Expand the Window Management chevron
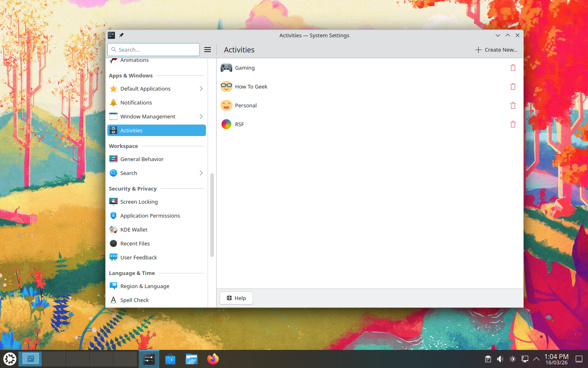The width and height of the screenshot is (588, 368). [201, 116]
